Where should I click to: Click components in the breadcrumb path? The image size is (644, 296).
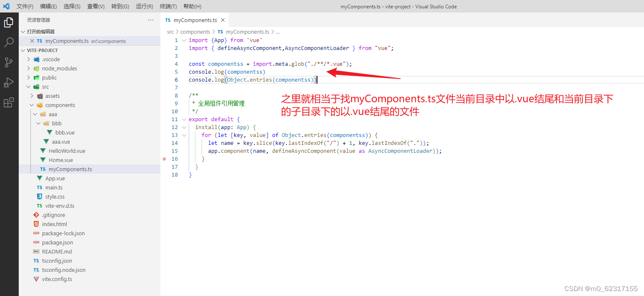pos(195,32)
